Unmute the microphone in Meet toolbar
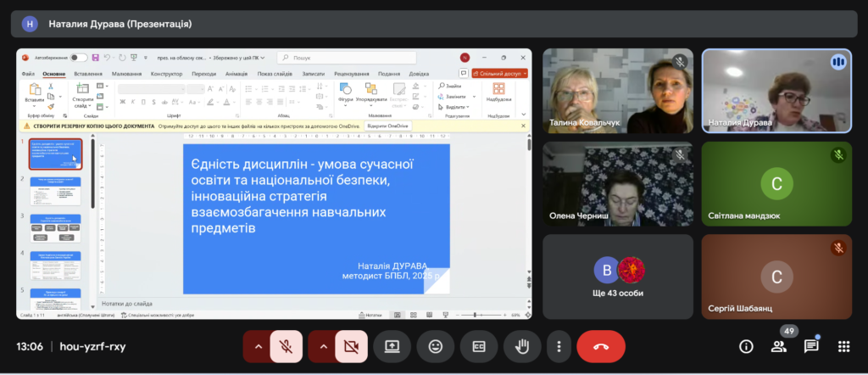 point(287,346)
